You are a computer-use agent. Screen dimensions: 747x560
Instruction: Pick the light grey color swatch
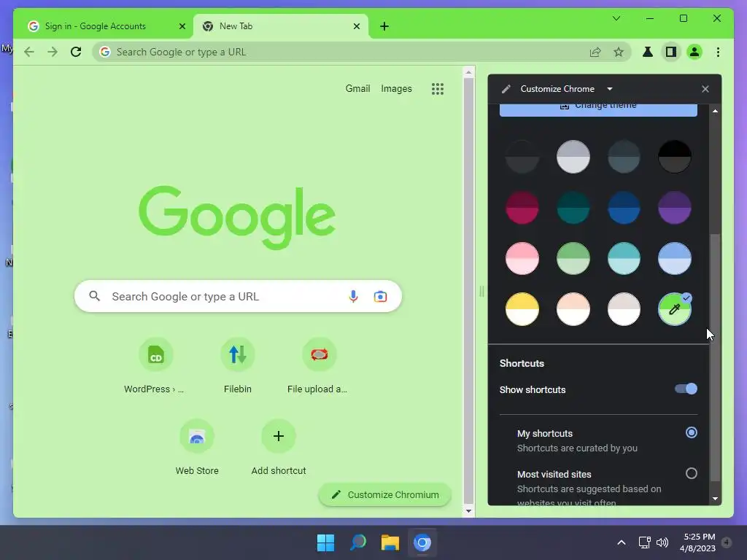573,157
